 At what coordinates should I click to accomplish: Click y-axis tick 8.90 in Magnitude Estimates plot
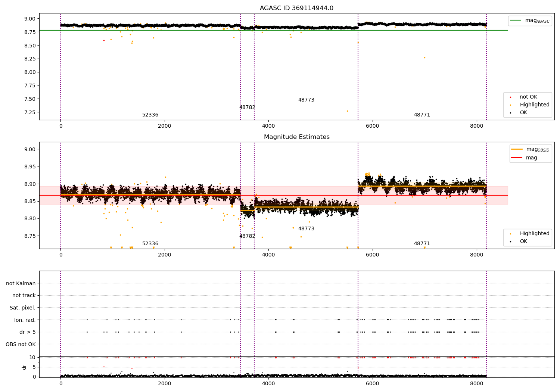[x=30, y=184]
